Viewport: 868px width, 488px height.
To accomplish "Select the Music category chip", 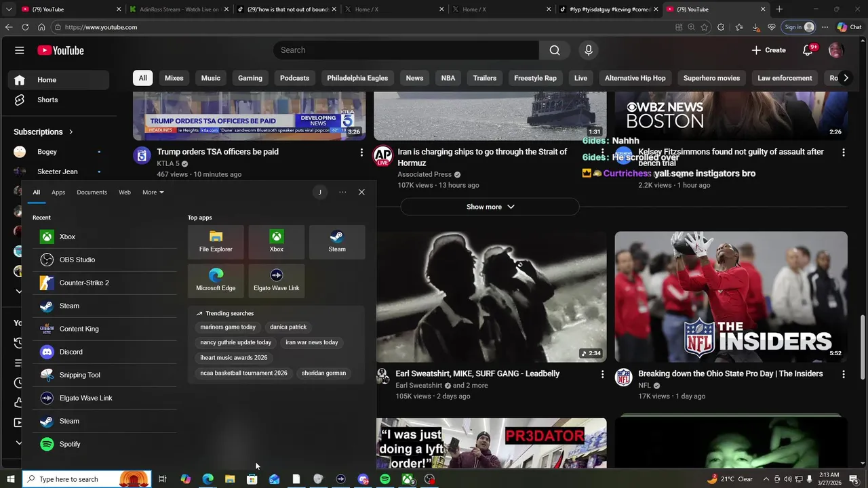I will pyautogui.click(x=210, y=78).
